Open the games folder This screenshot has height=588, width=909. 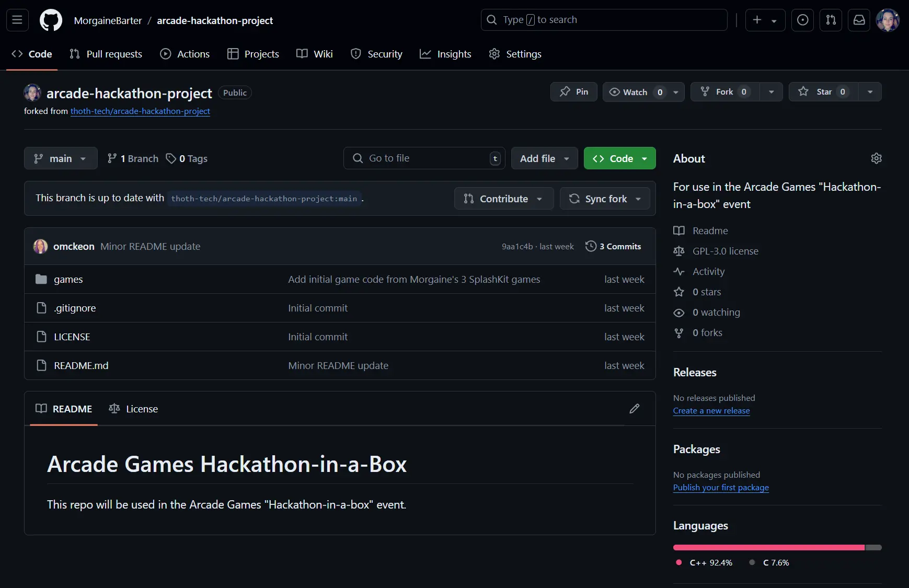[68, 280]
